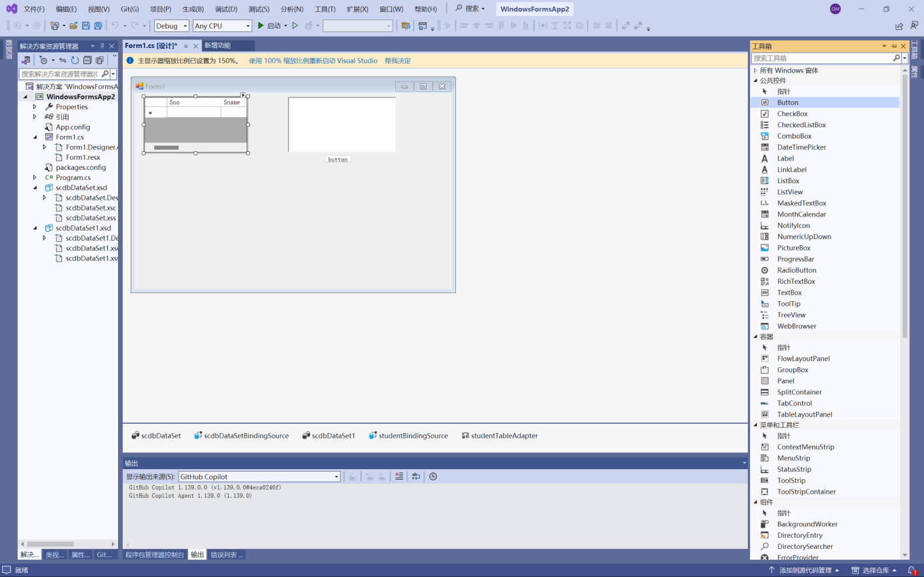Save the current file with the single floppy icon
924x577 pixels.
tap(85, 25)
